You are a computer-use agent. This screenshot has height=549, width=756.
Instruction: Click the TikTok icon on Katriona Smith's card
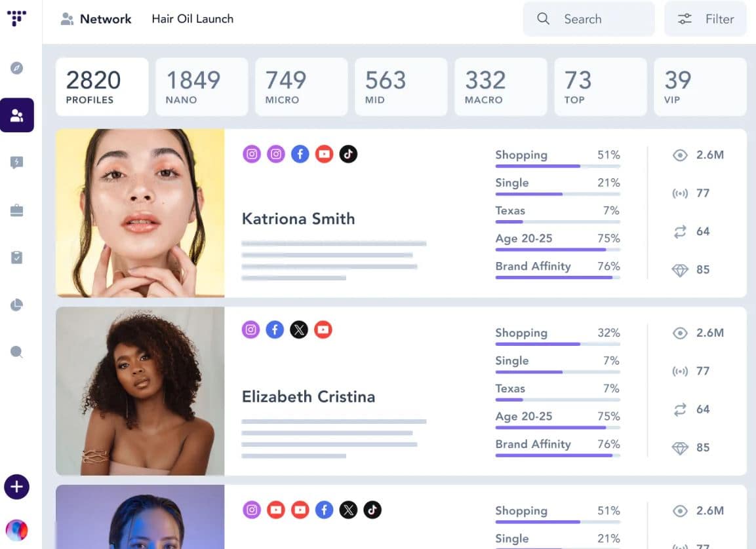pos(348,154)
